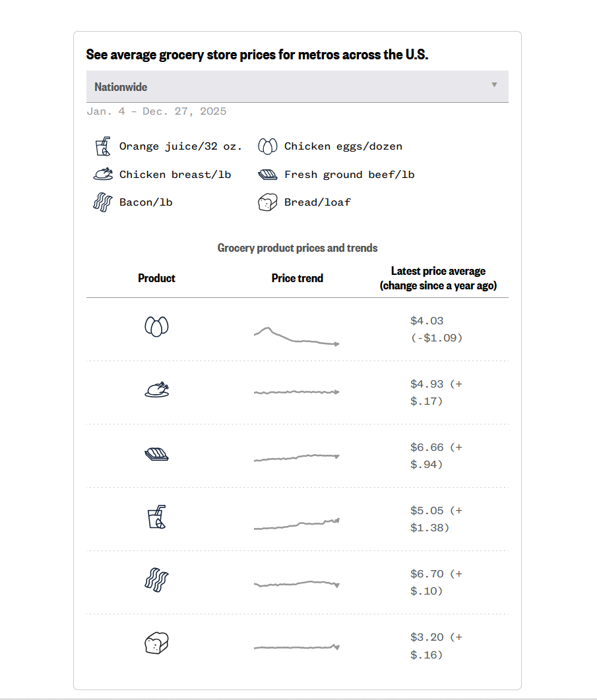Click the bread loaf legend icon
The height and width of the screenshot is (700, 597).
[267, 202]
